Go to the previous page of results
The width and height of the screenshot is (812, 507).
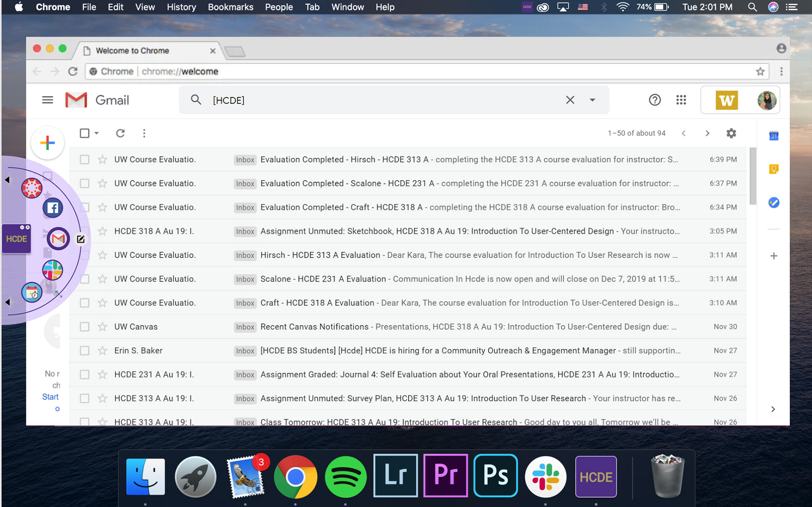pyautogui.click(x=683, y=133)
